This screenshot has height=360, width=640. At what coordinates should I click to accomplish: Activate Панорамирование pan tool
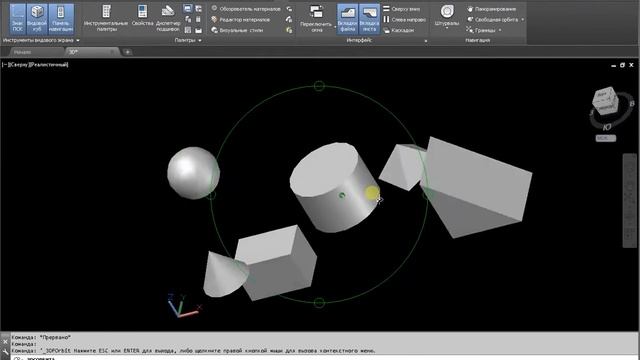491,9
